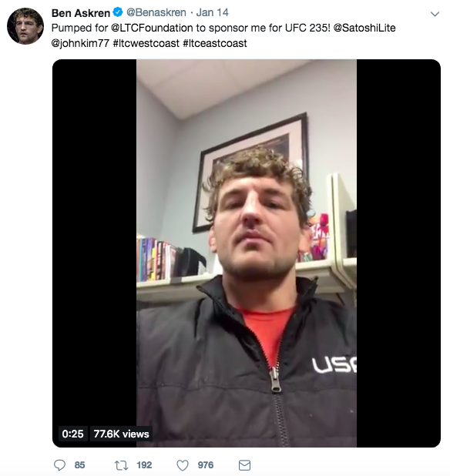Browse the #ltcwestcoast hashtag
This screenshot has width=450, height=476.
146,43
